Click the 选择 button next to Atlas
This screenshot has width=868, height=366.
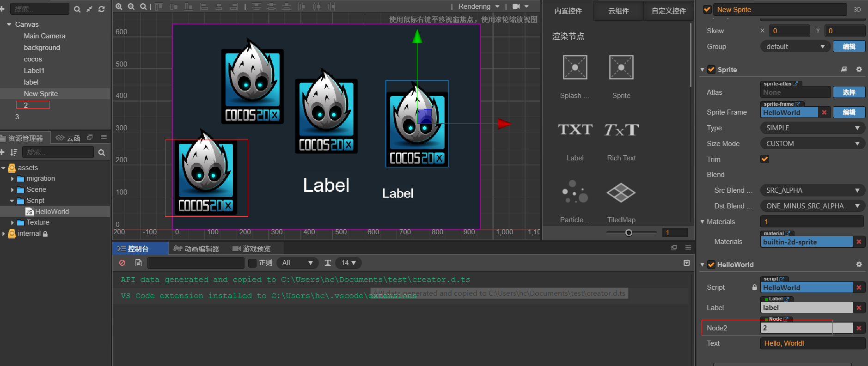coord(849,92)
